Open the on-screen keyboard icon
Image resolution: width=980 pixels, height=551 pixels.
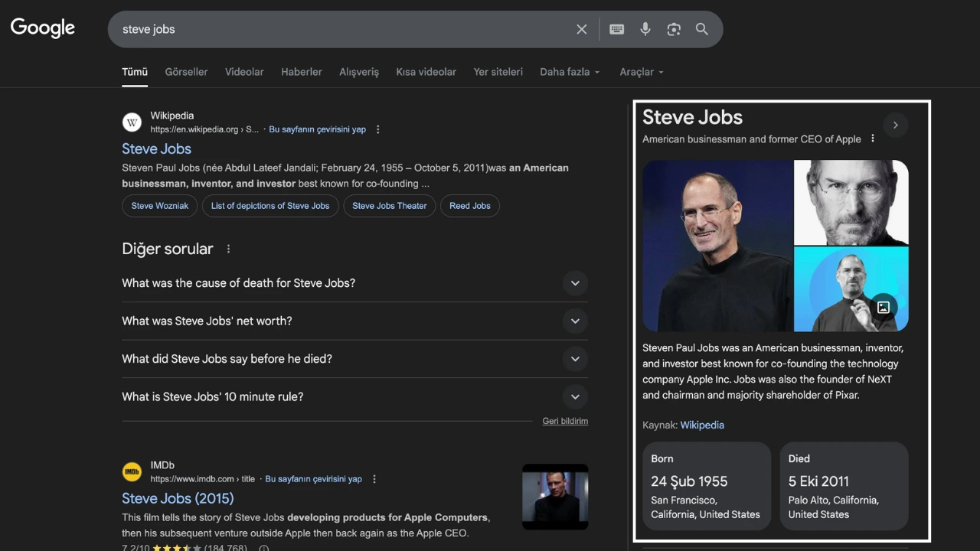[x=616, y=29]
